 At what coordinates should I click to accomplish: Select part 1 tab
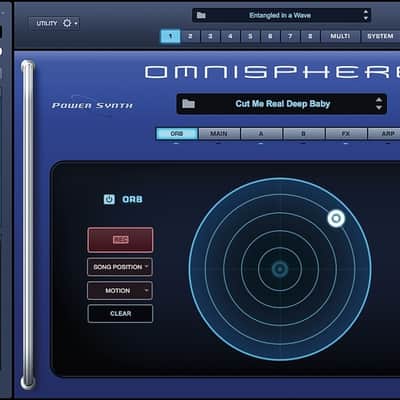(170, 36)
